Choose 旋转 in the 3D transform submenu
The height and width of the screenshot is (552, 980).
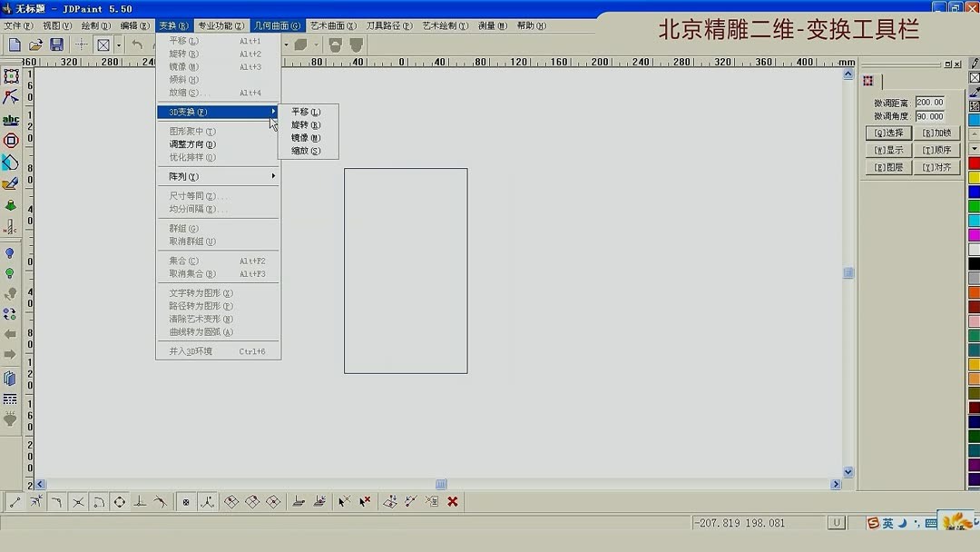point(304,123)
